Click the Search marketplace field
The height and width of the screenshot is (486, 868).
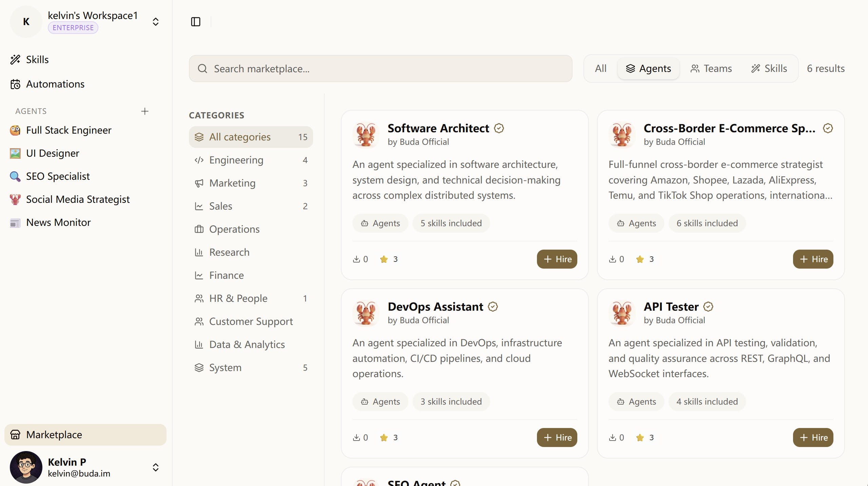pyautogui.click(x=380, y=69)
